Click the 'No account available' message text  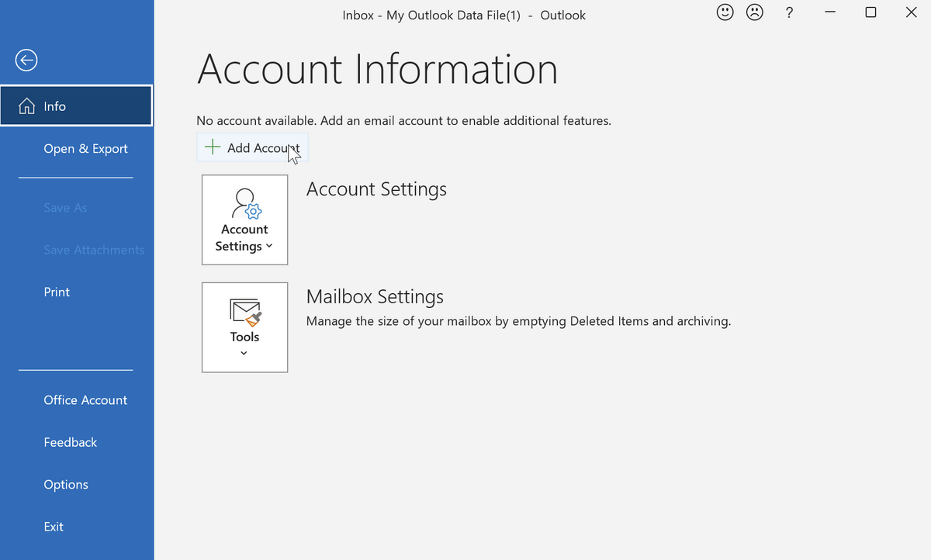(x=403, y=120)
